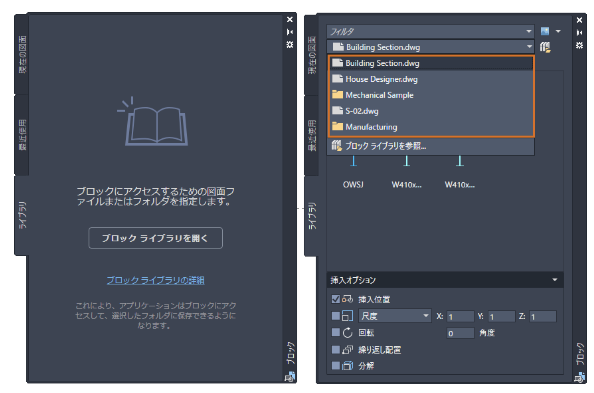
Task: Open the block library button in left palette
Action: click(155, 238)
